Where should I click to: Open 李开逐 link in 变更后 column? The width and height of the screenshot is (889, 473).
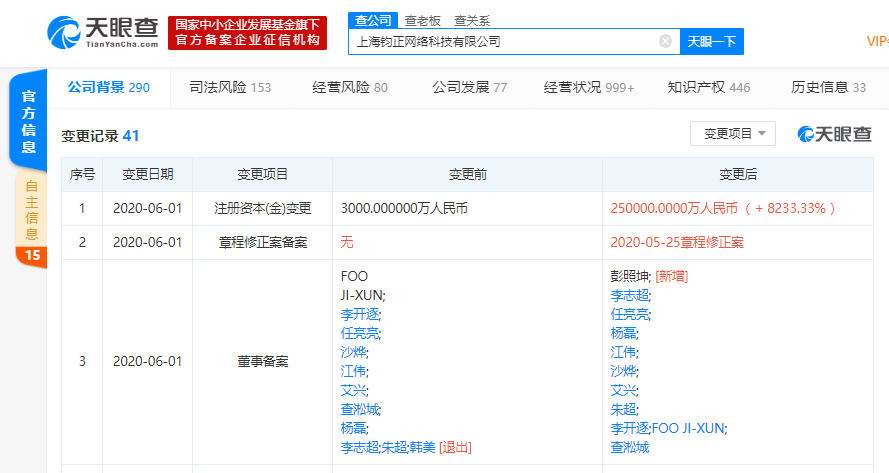pyautogui.click(x=630, y=428)
